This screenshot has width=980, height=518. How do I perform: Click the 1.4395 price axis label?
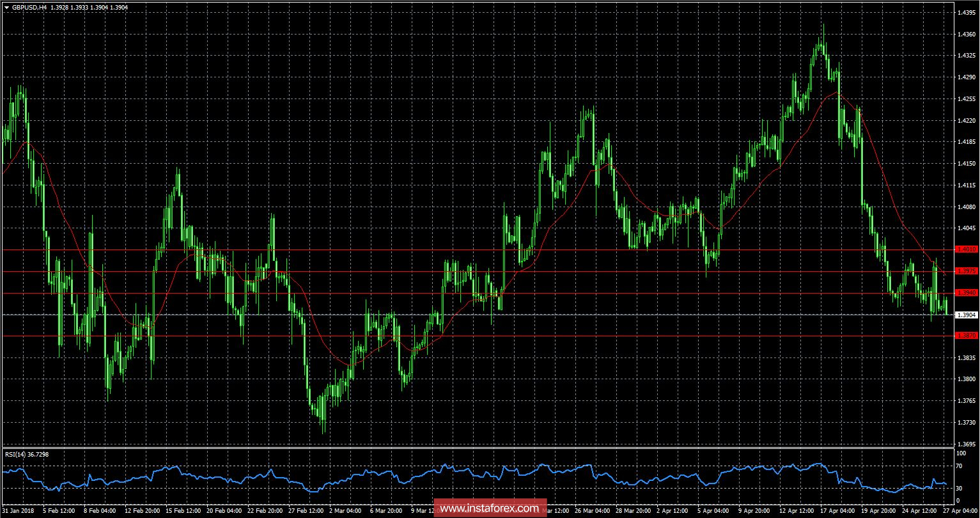click(966, 13)
